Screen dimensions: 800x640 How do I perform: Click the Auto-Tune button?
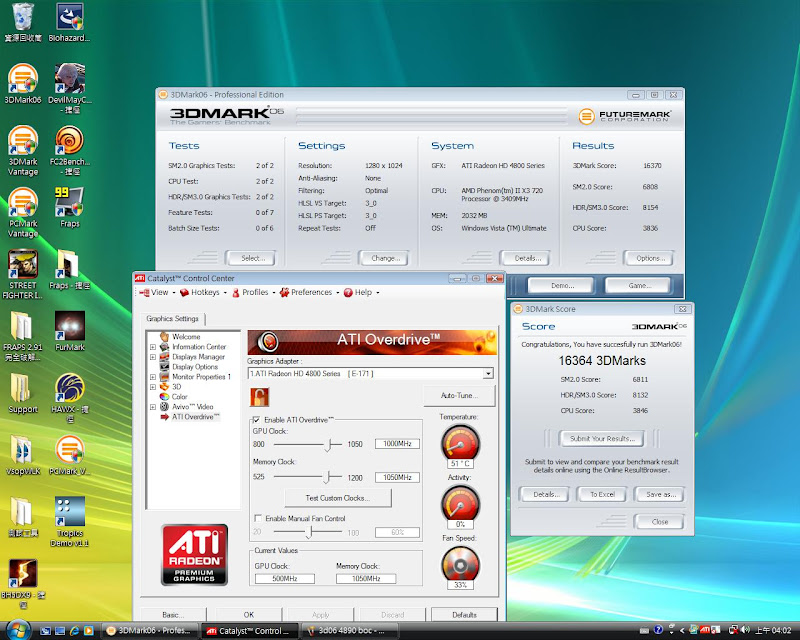pos(459,396)
